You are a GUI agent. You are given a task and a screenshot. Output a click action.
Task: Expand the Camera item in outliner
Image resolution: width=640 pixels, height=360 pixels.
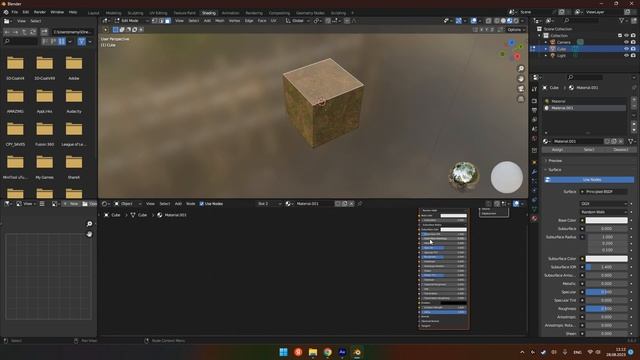click(546, 42)
